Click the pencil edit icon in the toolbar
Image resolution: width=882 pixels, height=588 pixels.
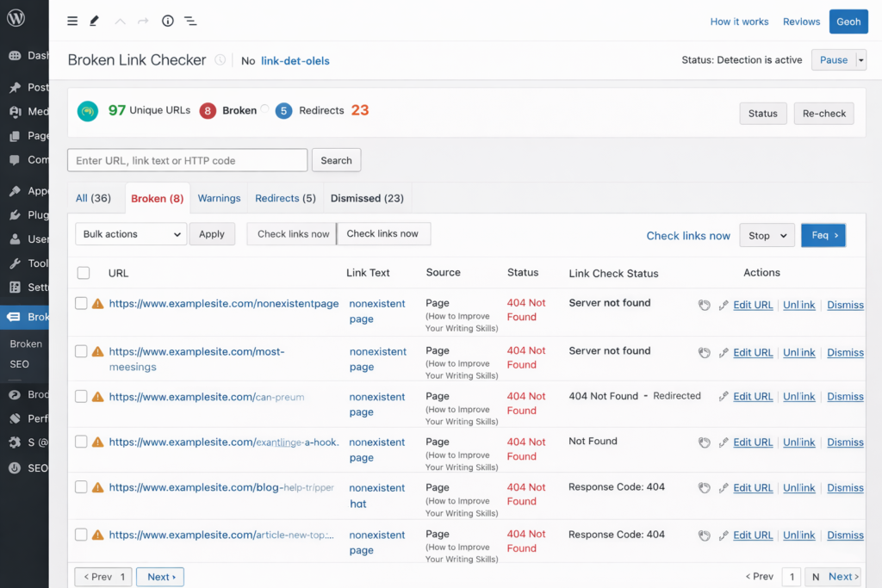(93, 20)
